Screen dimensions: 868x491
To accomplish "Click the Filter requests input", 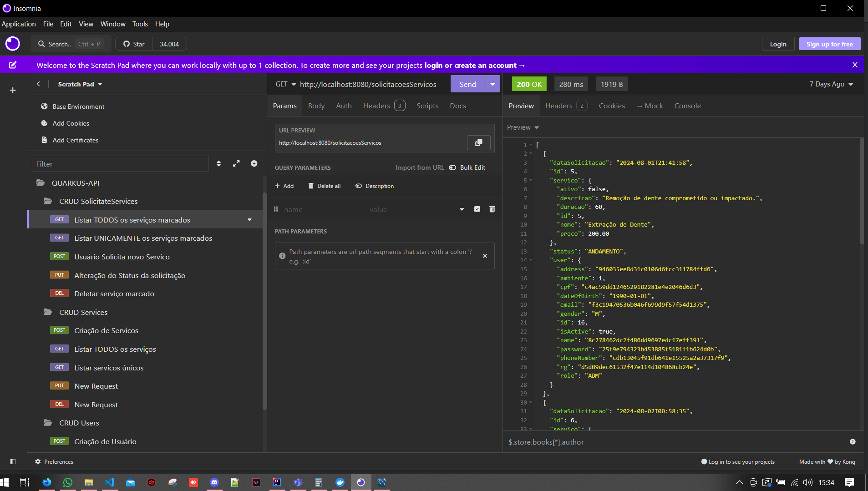I will [120, 164].
